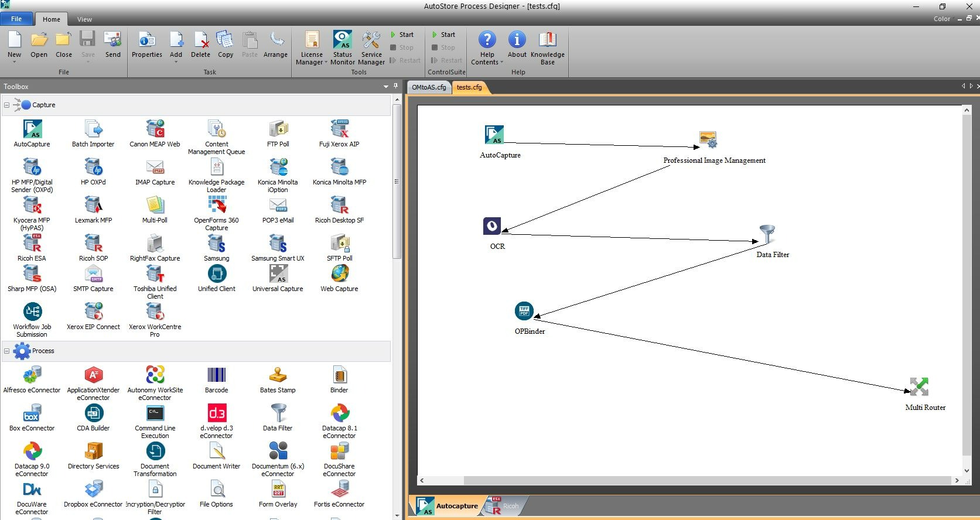Select the Web Capture toolbox icon
Screen dimensions: 980x520
coord(339,274)
